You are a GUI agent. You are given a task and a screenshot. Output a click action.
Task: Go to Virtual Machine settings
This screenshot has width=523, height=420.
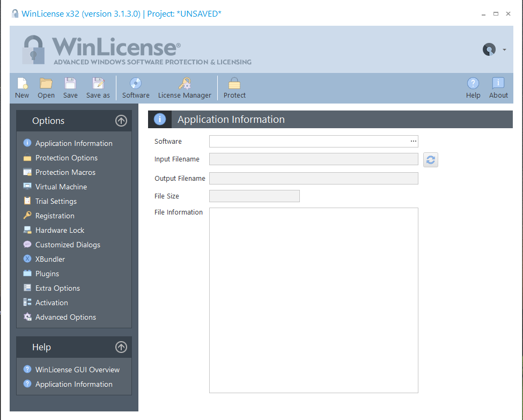(x=61, y=187)
